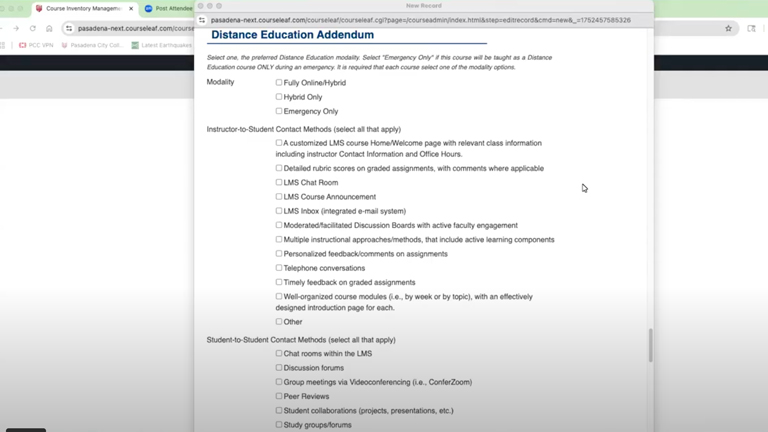
Task: Click the Modality field label
Action: coord(220,82)
